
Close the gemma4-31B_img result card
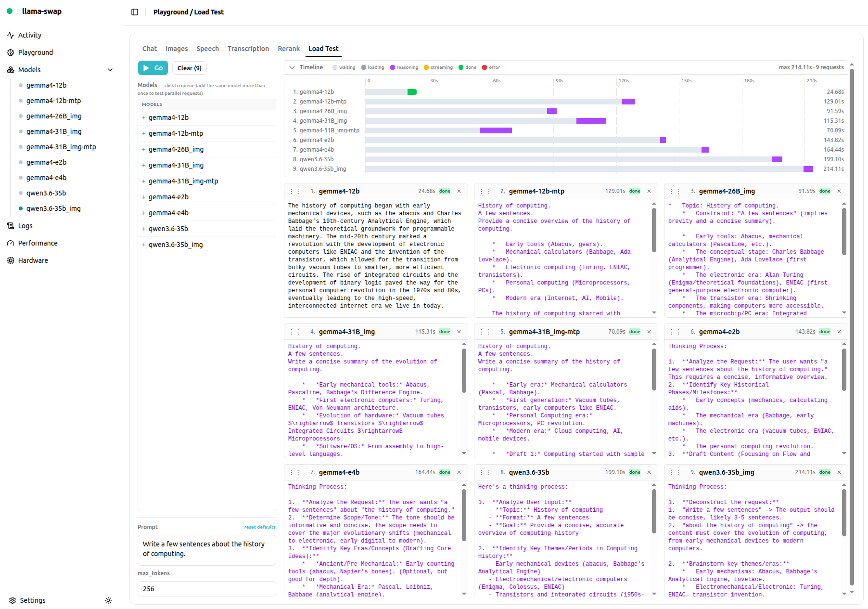coord(459,332)
